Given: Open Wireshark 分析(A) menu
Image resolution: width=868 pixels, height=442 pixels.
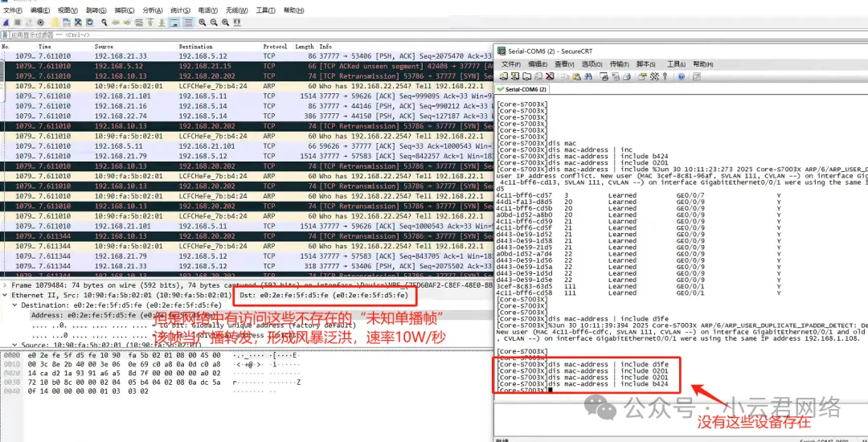Looking at the screenshot, I should pyautogui.click(x=153, y=10).
